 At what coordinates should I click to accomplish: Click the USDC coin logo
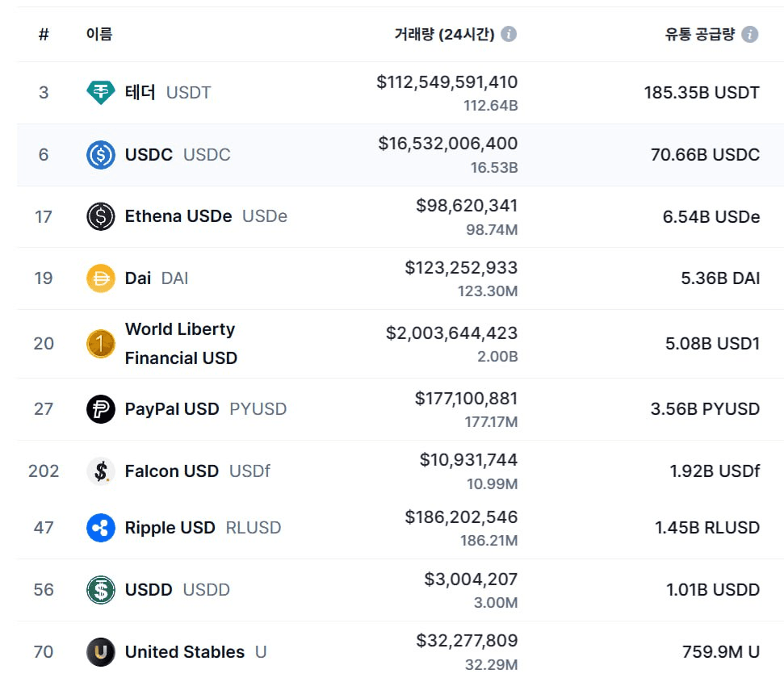tap(101, 154)
